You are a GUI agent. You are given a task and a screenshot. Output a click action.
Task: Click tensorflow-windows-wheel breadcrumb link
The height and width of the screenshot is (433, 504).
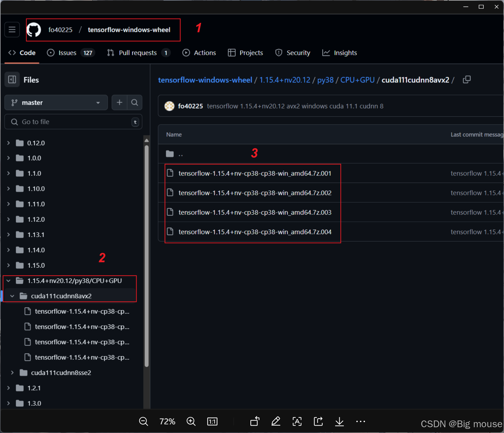[205, 80]
